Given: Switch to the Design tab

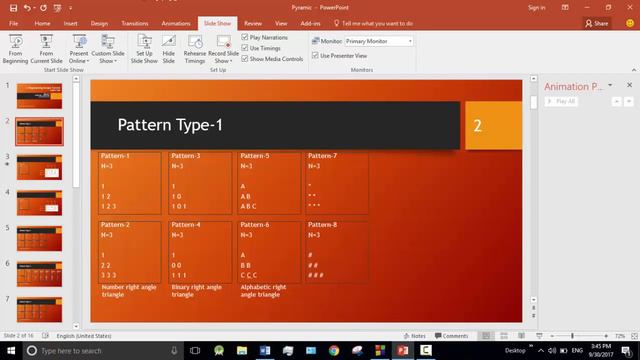Looking at the screenshot, I should pos(99,23).
